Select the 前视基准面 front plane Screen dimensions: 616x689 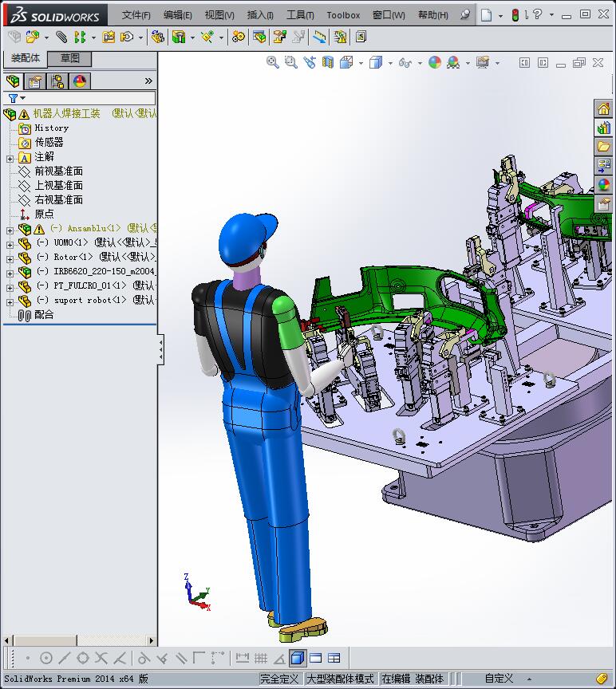pyautogui.click(x=59, y=171)
